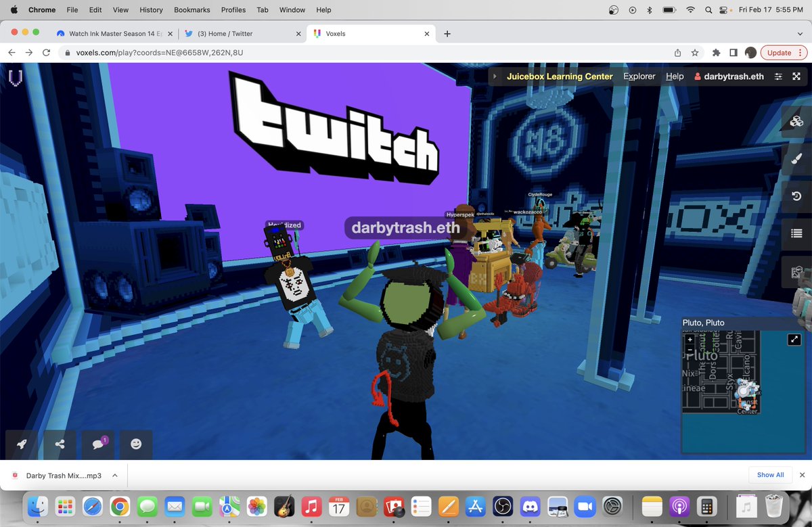Open Finder from the Dock

37,506
